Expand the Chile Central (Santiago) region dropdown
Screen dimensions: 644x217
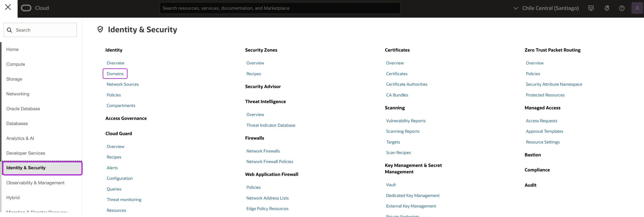click(546, 8)
